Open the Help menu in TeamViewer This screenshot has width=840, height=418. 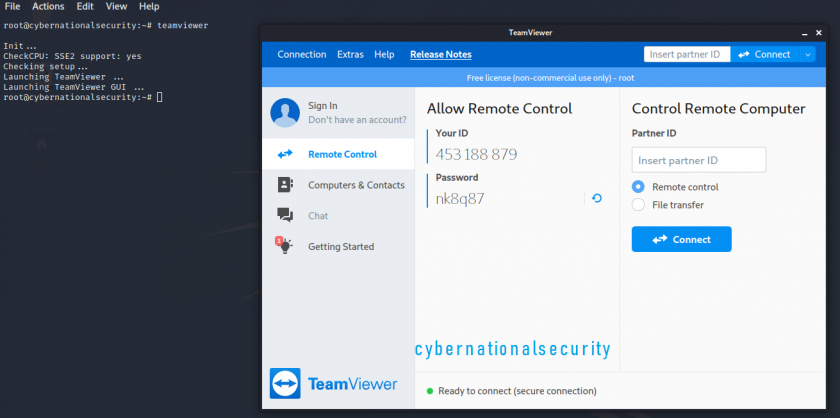coord(384,55)
